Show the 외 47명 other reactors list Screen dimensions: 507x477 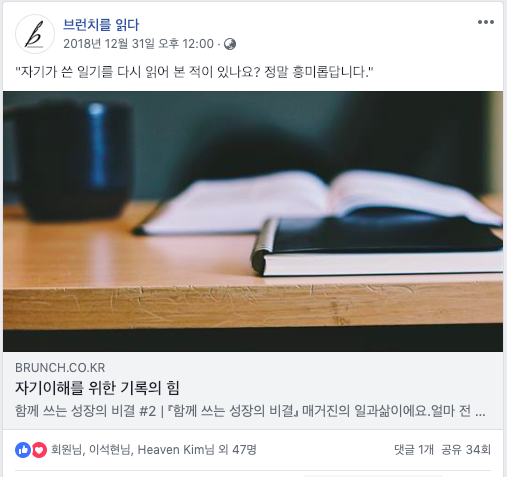tap(237, 450)
